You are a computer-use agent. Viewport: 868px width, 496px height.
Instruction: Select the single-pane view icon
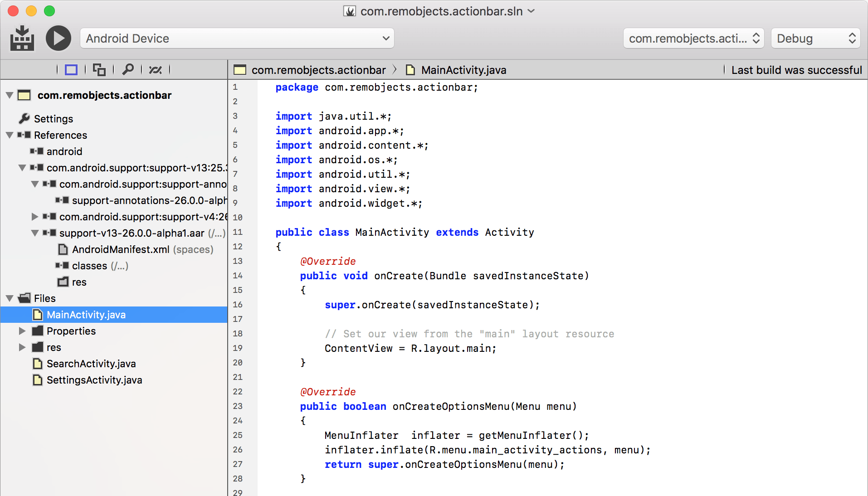(x=71, y=70)
